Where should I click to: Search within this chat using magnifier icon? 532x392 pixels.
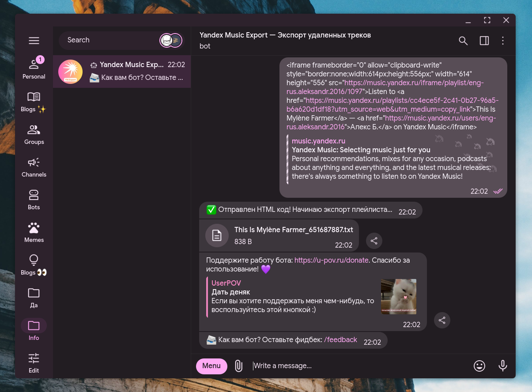(463, 41)
